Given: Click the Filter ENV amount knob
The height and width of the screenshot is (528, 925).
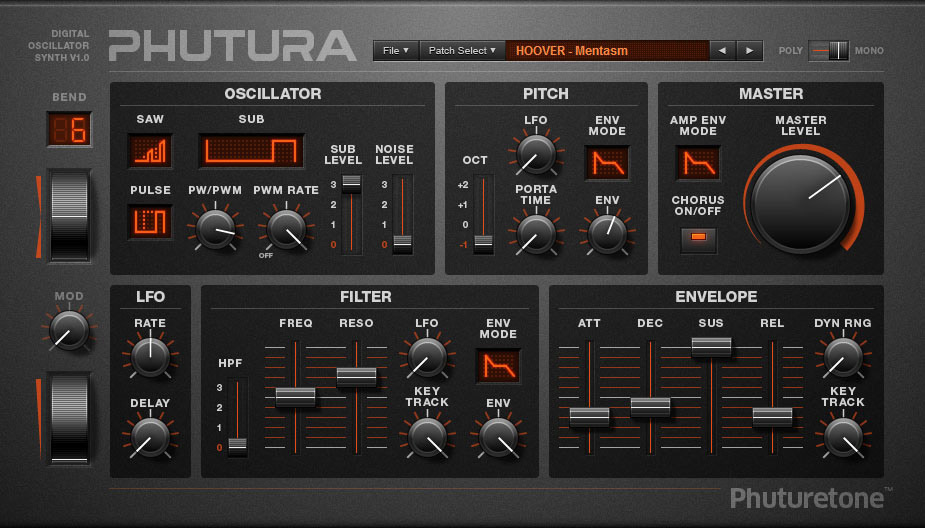Looking at the screenshot, I should (x=498, y=437).
